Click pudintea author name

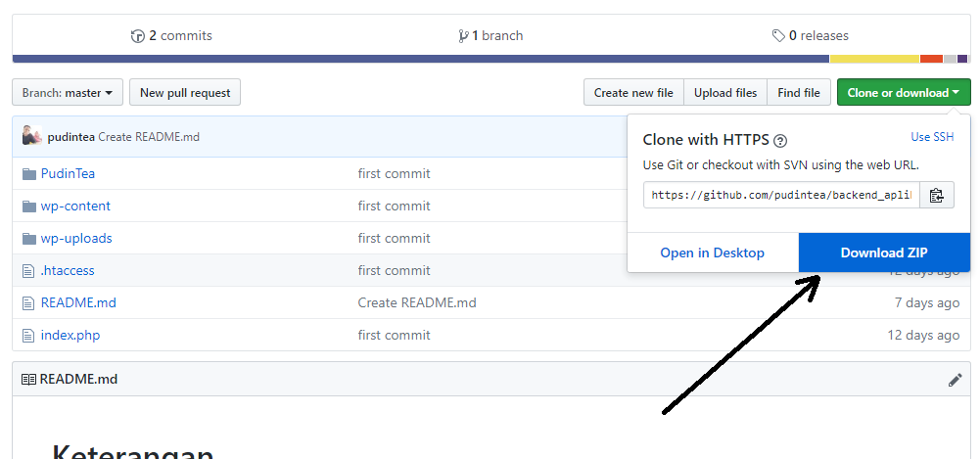point(71,137)
